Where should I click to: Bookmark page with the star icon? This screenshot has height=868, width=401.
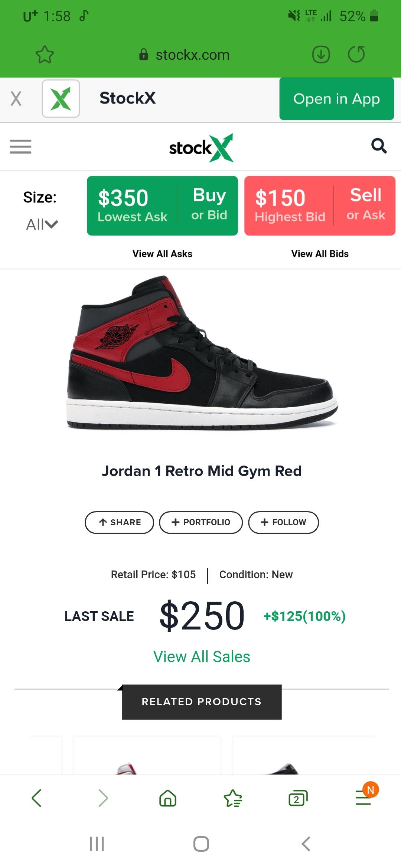[45, 55]
